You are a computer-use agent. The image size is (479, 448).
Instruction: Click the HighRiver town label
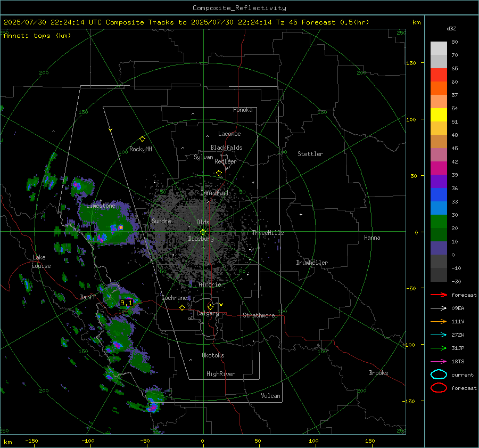pyautogui.click(x=221, y=374)
